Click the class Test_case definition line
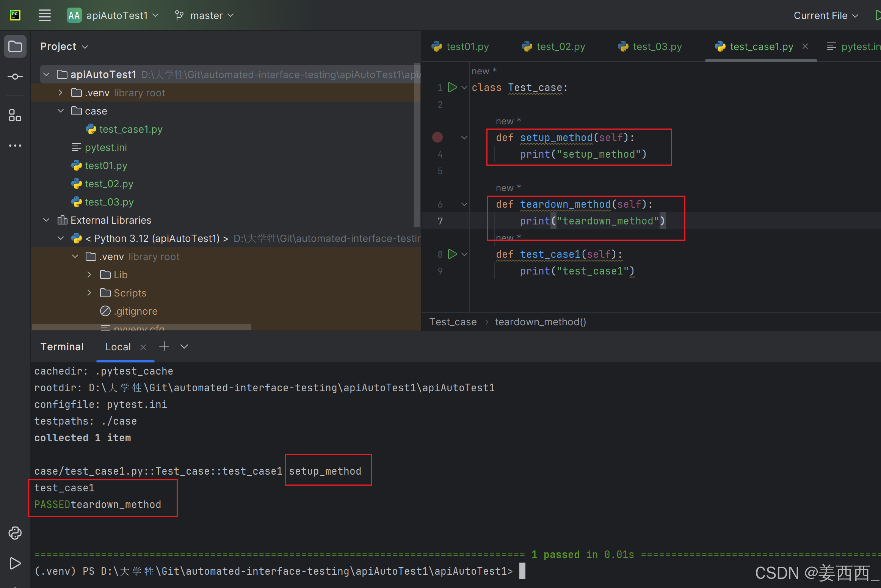Image resolution: width=881 pixels, height=588 pixels. coord(519,88)
